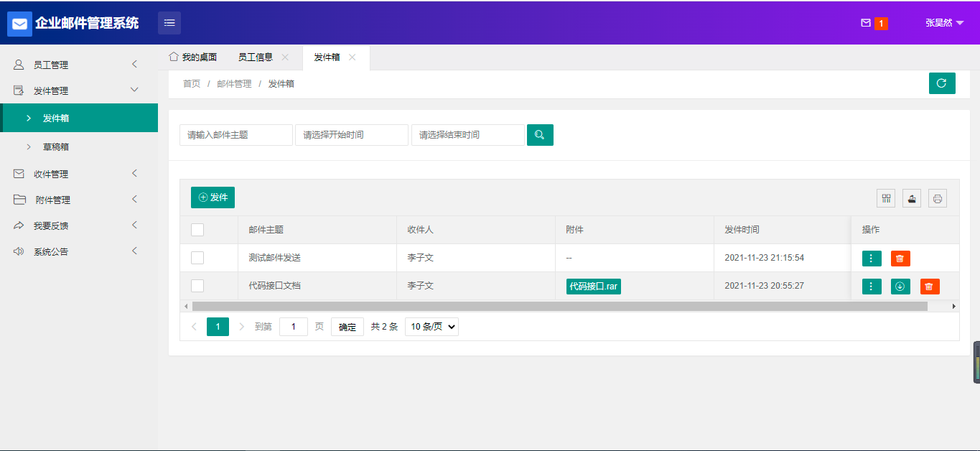
Task: Toggle the sidebar with hamburger menu button
Action: coord(169,23)
